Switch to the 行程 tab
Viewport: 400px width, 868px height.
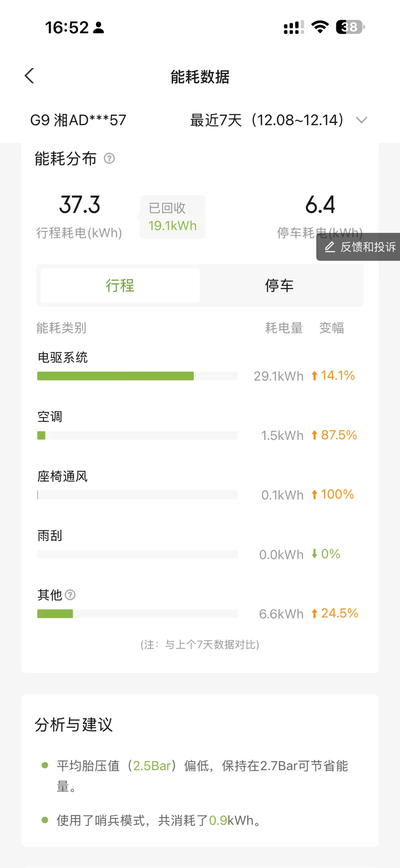tap(120, 285)
